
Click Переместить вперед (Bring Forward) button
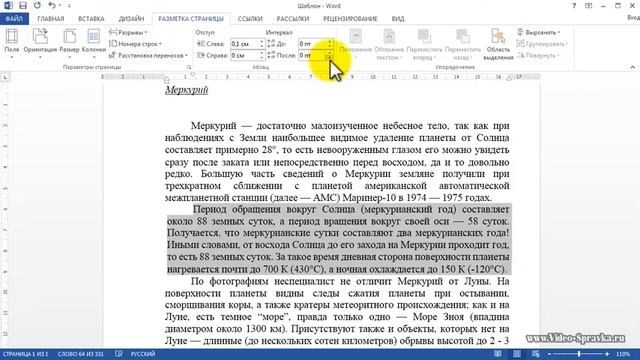click(x=424, y=44)
